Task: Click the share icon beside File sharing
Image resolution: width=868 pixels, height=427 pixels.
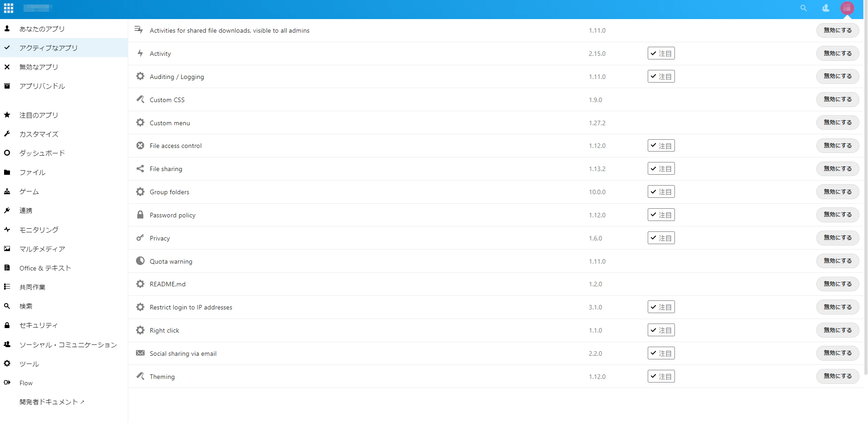Action: pyautogui.click(x=141, y=168)
